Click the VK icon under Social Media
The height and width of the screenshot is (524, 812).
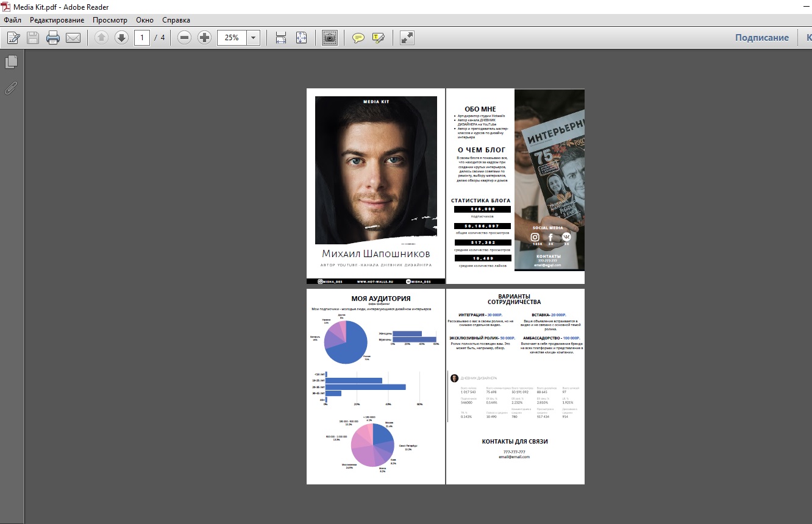tap(566, 238)
